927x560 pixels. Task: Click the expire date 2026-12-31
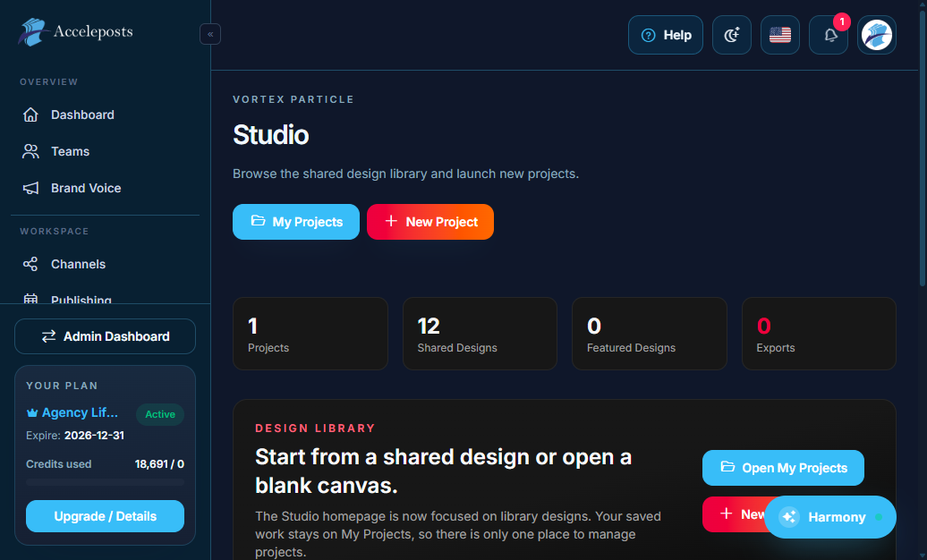[x=95, y=436]
